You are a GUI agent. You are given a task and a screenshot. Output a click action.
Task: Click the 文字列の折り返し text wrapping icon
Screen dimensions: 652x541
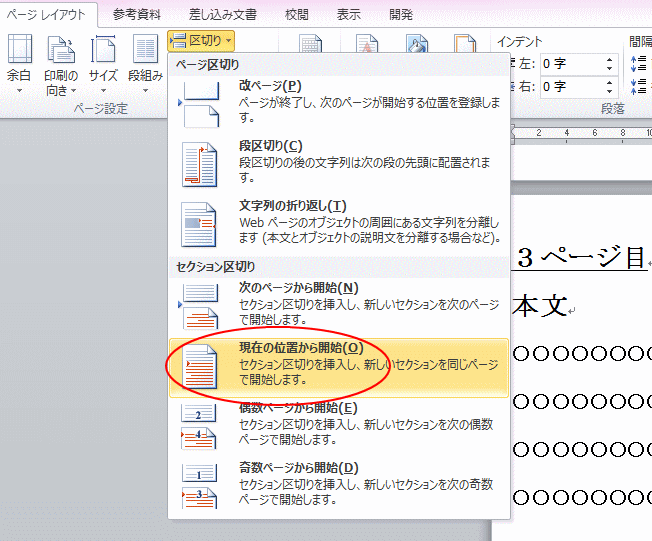pyautogui.click(x=199, y=225)
